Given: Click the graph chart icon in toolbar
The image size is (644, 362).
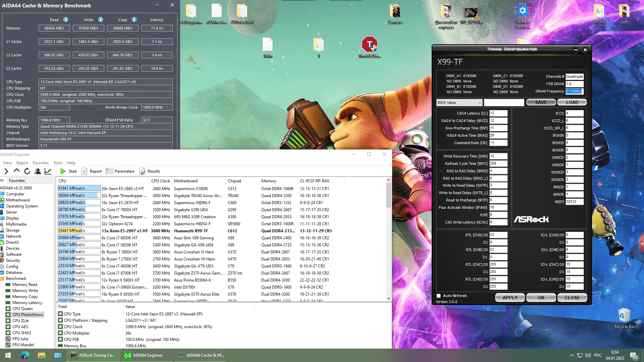Looking at the screenshot, I should pyautogui.click(x=48, y=171).
